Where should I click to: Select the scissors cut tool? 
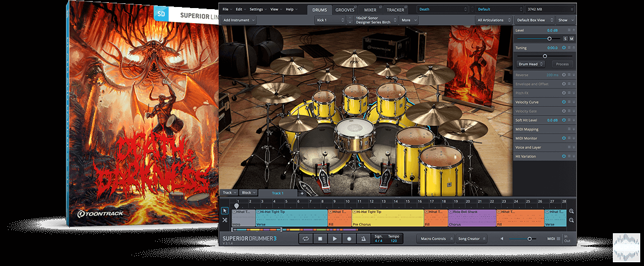coord(224,220)
